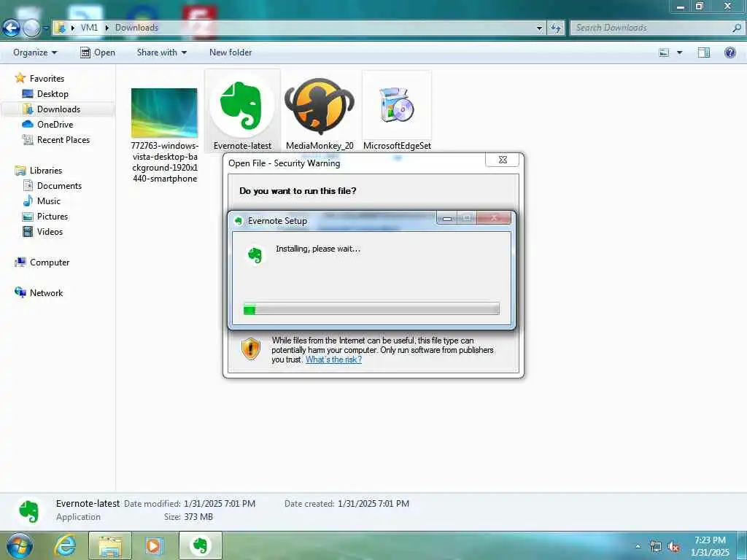Open Recent Places in navigation pane
The image size is (747, 560).
pos(63,139)
